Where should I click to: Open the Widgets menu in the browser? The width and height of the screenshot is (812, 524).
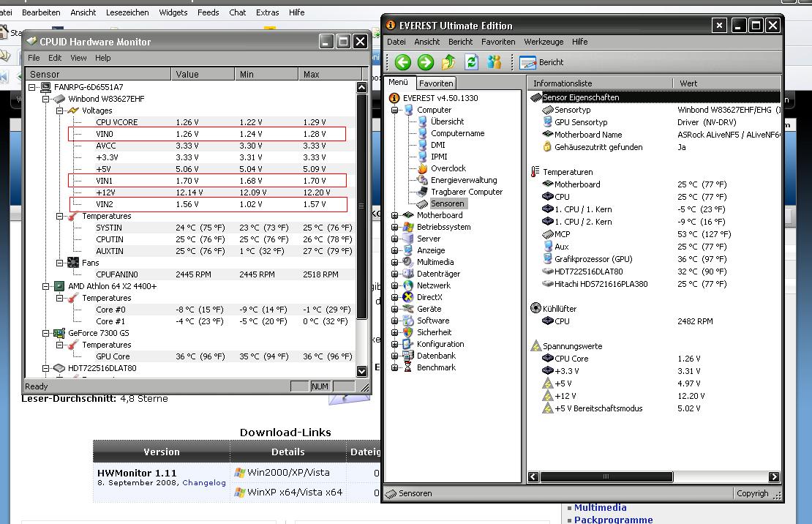(x=173, y=12)
